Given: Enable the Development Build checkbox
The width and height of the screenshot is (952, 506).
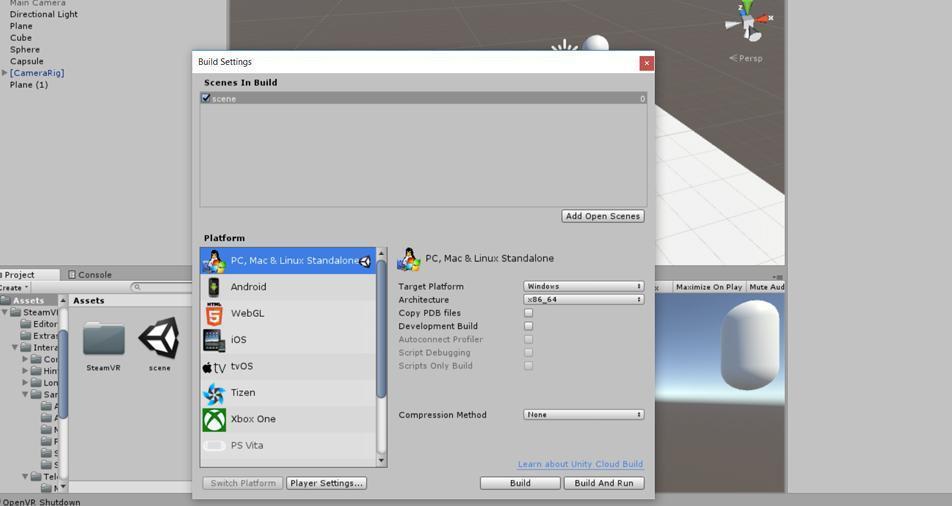Looking at the screenshot, I should pos(528,326).
